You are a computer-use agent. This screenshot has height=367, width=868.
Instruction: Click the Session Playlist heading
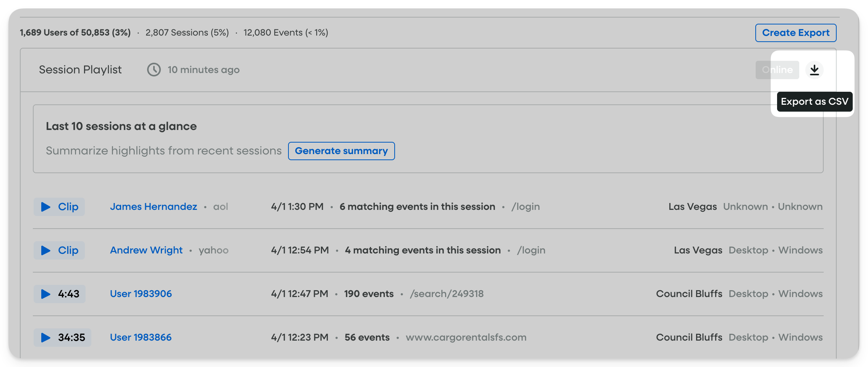coord(80,70)
